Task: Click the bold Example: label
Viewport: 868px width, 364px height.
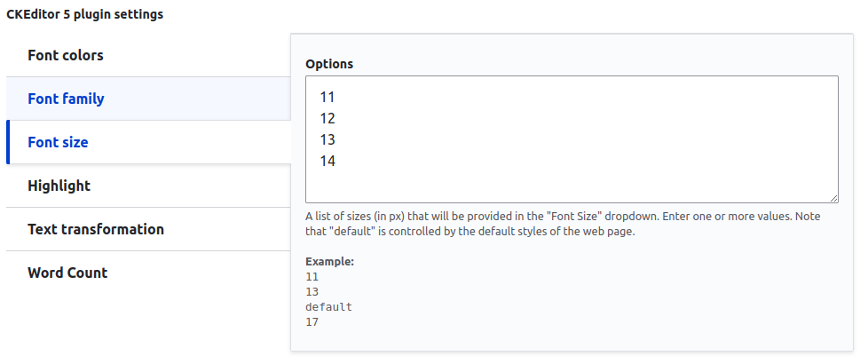Action: [x=329, y=262]
